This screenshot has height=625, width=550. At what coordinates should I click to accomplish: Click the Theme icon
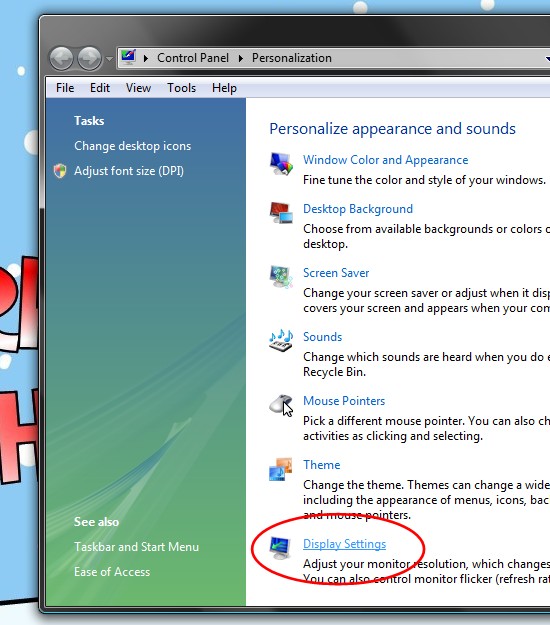(x=281, y=469)
